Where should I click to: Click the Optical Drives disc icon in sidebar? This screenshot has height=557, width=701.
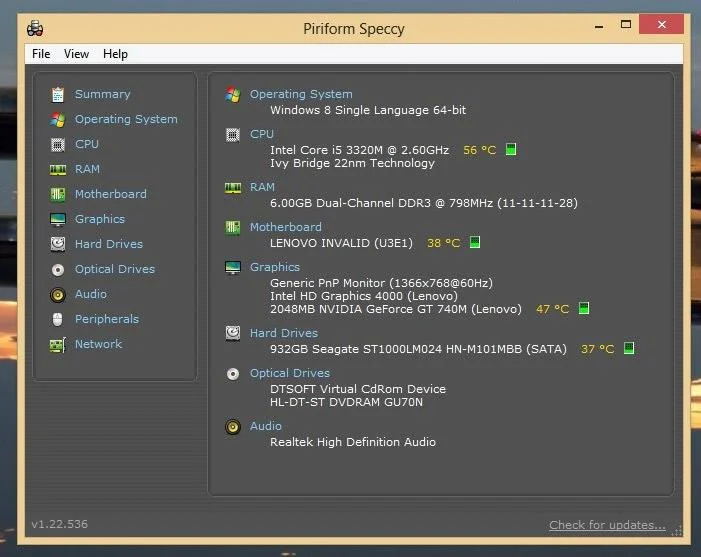[58, 270]
